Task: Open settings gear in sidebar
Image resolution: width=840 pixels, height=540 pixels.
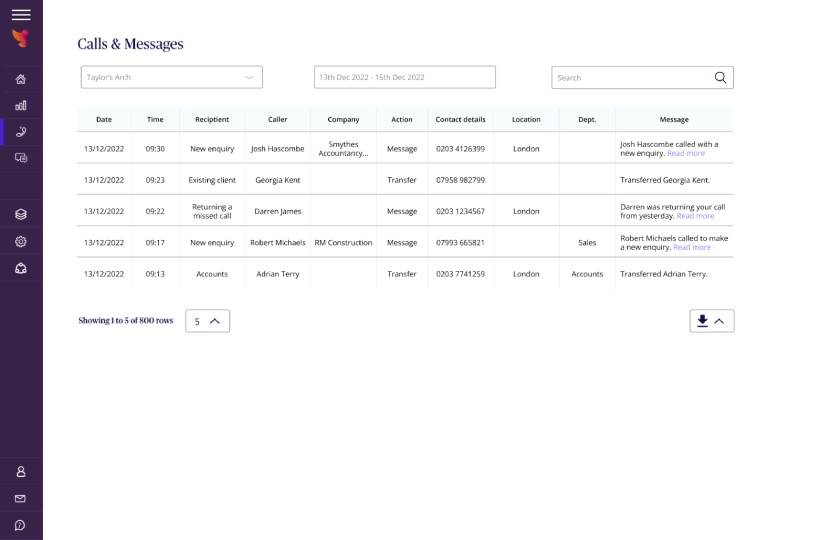Action: pyautogui.click(x=20, y=242)
